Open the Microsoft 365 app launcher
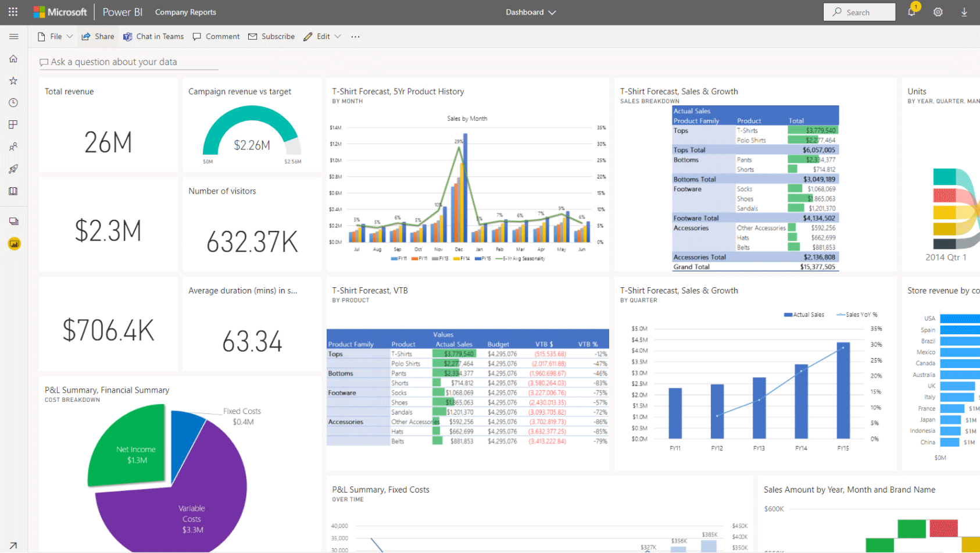 (13, 12)
